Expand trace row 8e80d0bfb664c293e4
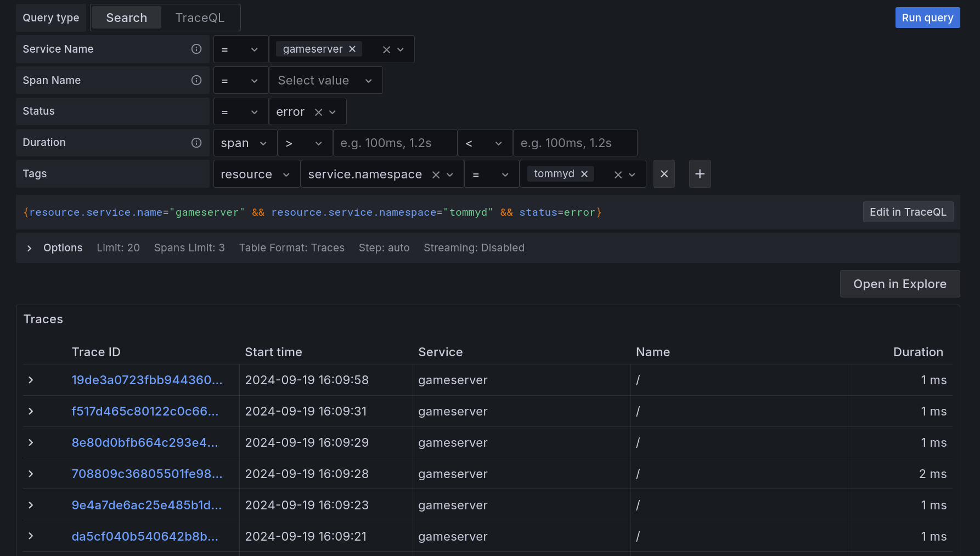Viewport: 980px width, 556px height. pyautogui.click(x=31, y=442)
